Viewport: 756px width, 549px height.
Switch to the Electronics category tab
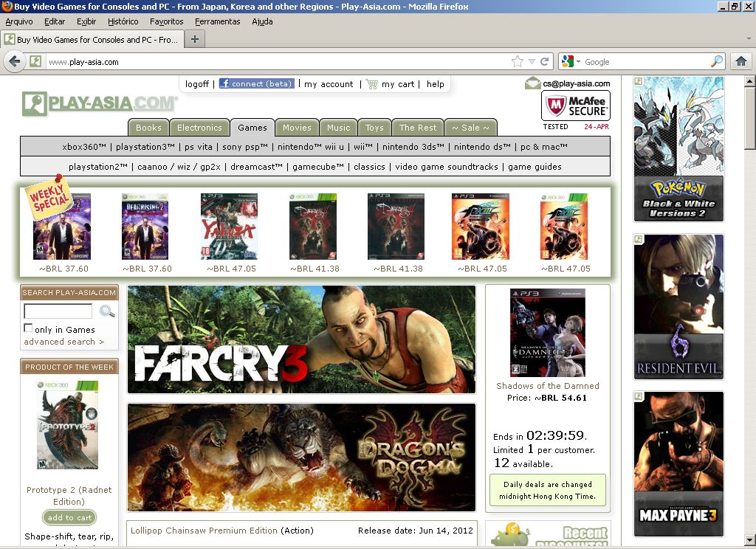coord(199,128)
